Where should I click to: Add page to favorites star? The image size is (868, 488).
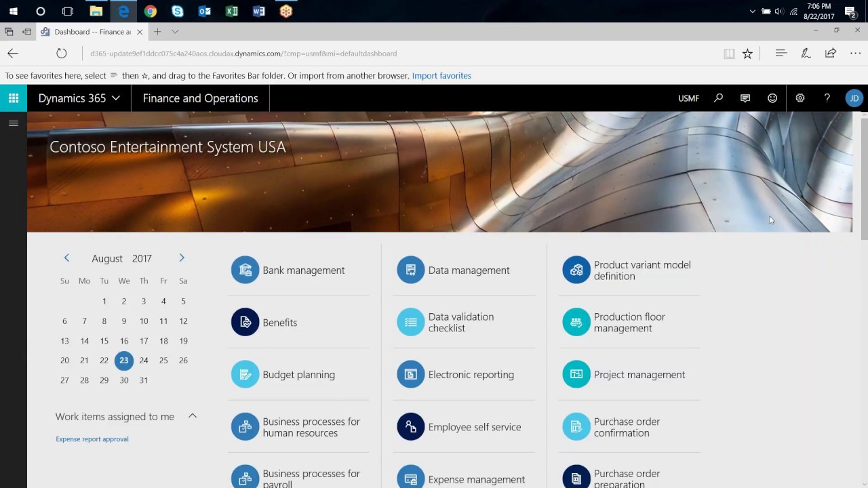[747, 54]
